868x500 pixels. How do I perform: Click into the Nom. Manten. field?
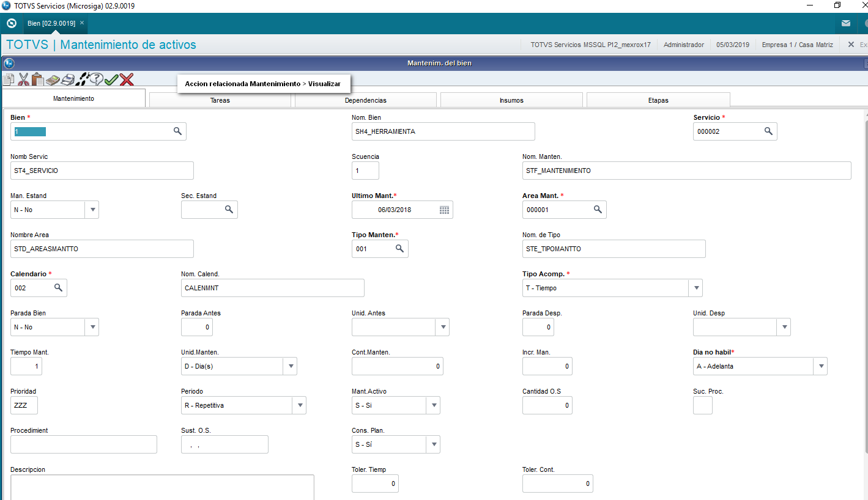pos(687,171)
